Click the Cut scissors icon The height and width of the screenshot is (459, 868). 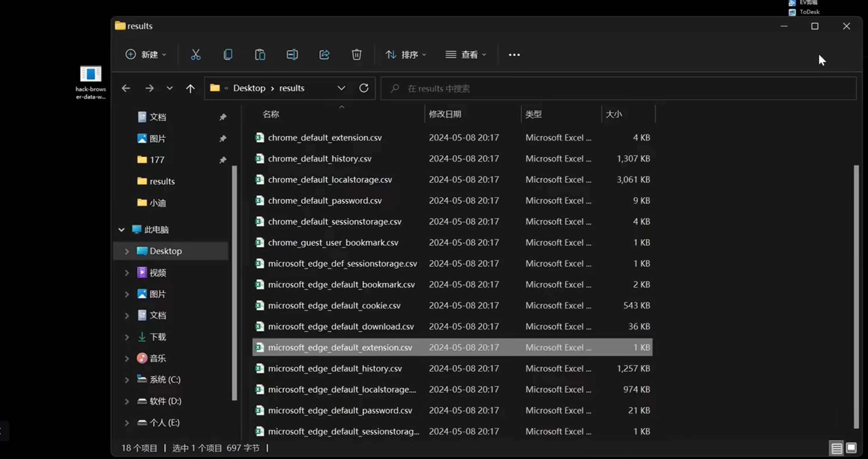(196, 54)
